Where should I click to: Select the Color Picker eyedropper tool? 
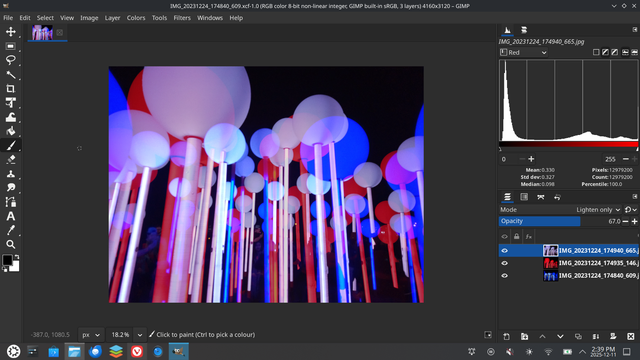(x=11, y=230)
